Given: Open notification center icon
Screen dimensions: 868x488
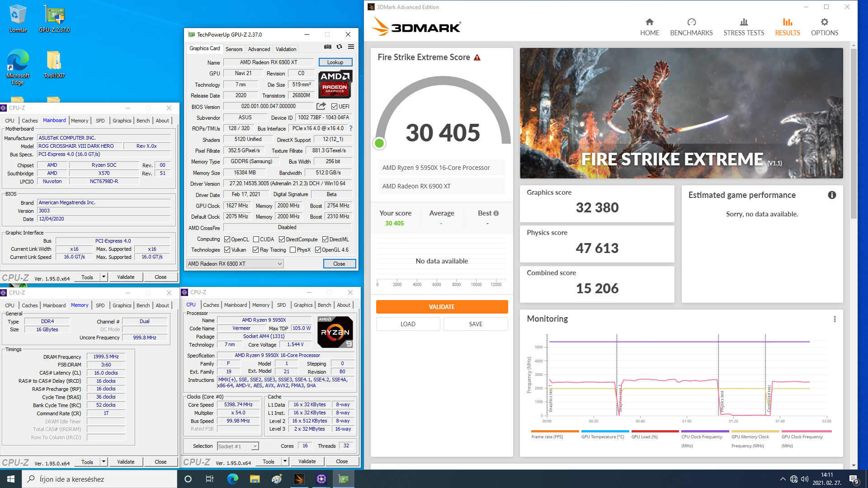Looking at the screenshot, I should tap(854, 479).
